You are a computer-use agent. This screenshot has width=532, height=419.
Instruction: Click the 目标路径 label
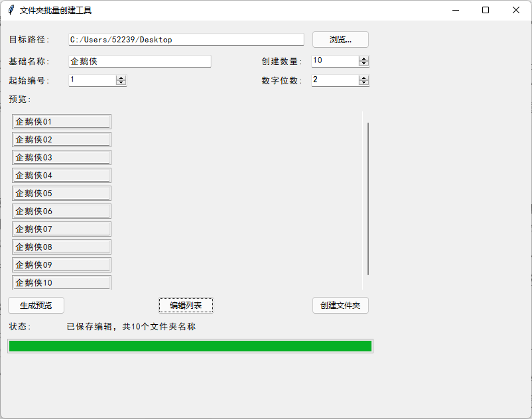(29, 40)
